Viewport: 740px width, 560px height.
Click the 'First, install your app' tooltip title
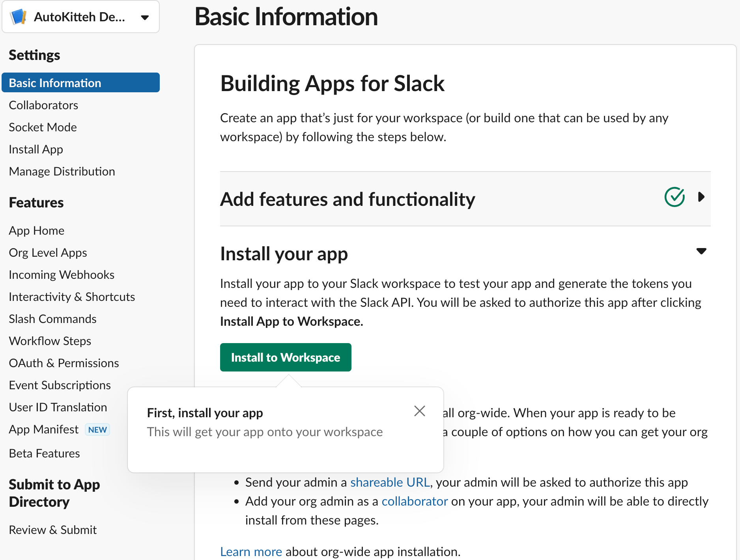(205, 413)
